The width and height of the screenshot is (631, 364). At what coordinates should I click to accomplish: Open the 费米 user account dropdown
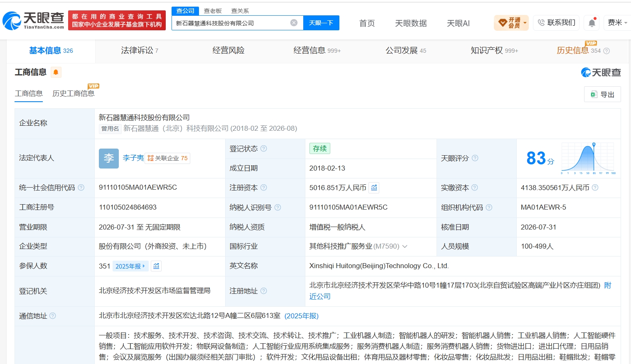618,23
